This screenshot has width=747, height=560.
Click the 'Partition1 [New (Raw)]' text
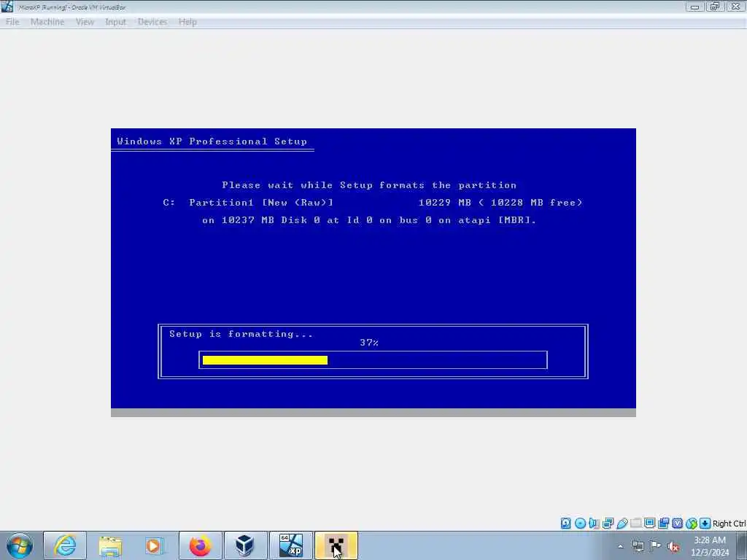(x=261, y=203)
